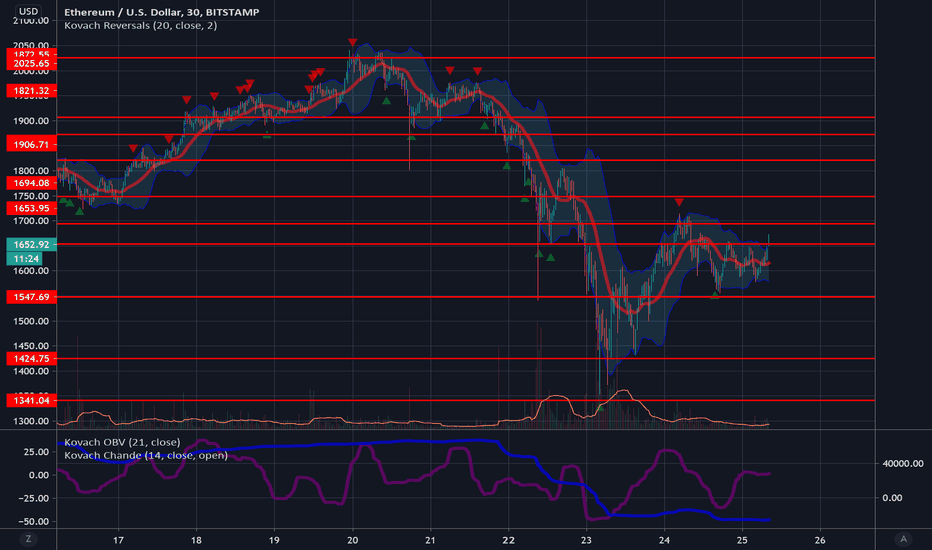Open Kovach OBV indicator legend

point(122,442)
